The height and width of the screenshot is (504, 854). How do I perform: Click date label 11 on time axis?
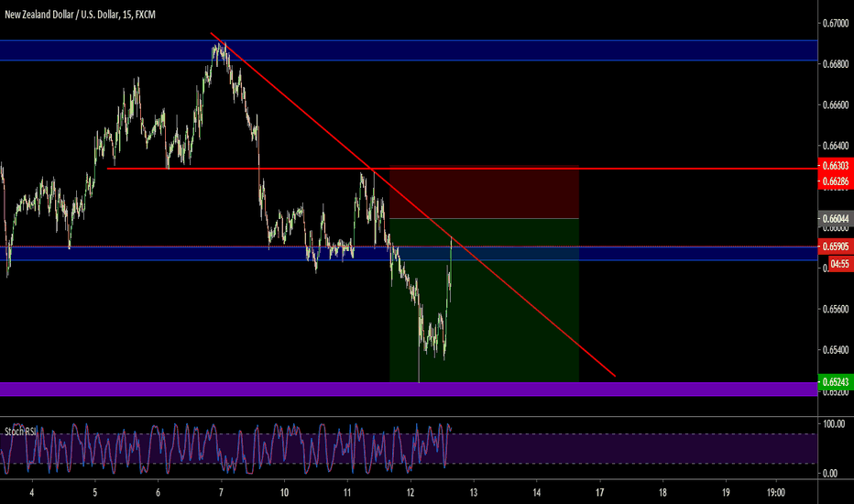[347, 493]
